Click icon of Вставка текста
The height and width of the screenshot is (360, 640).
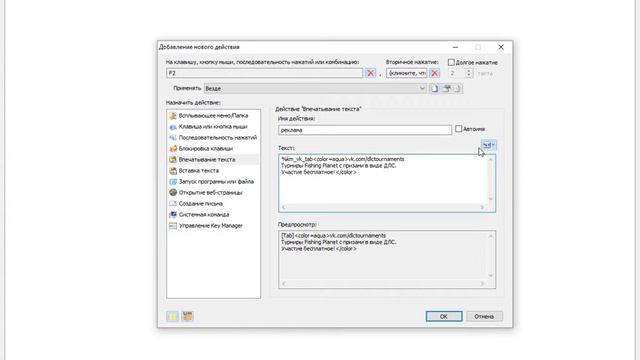[173, 171]
